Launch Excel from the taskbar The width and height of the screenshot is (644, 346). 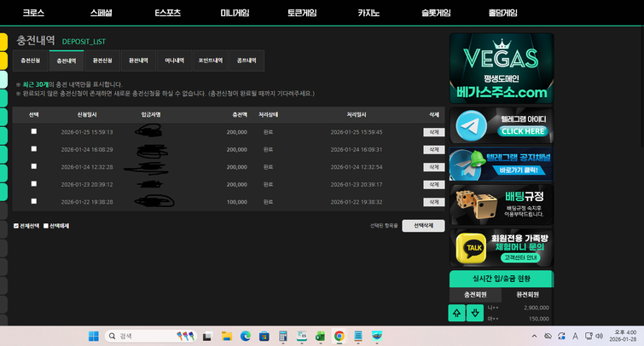click(x=320, y=337)
